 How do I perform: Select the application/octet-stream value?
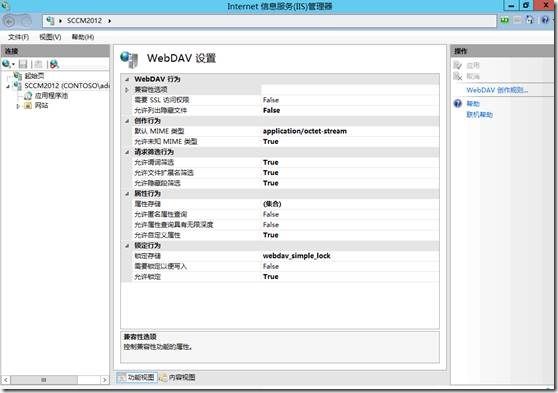(305, 131)
